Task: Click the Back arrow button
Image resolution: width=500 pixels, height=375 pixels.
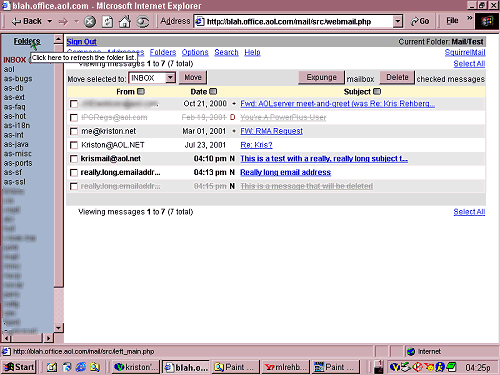Action: 26,21
